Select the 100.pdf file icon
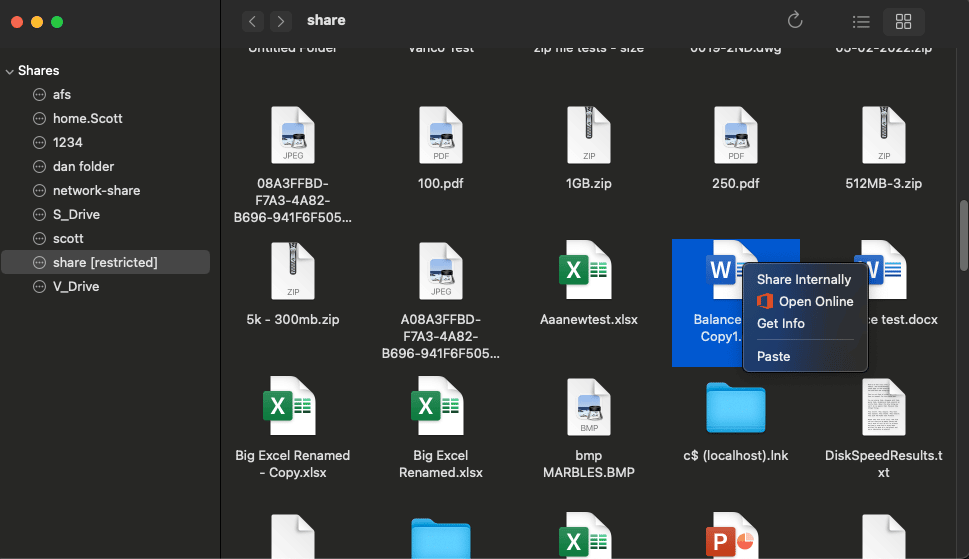Image resolution: width=969 pixels, height=559 pixels. coord(441,137)
